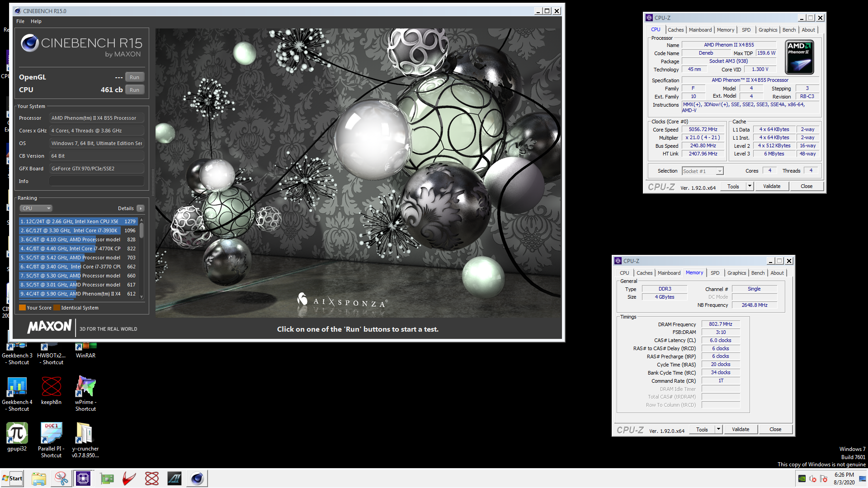The height and width of the screenshot is (488, 868).
Task: Open NVIDIA tray icon
Action: pyautogui.click(x=802, y=479)
